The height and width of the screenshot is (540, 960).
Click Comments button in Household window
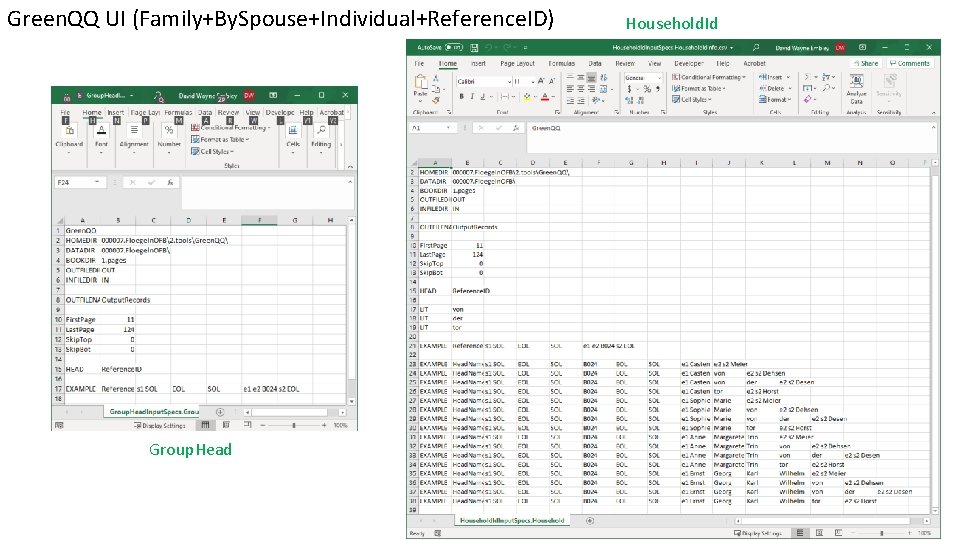909,63
